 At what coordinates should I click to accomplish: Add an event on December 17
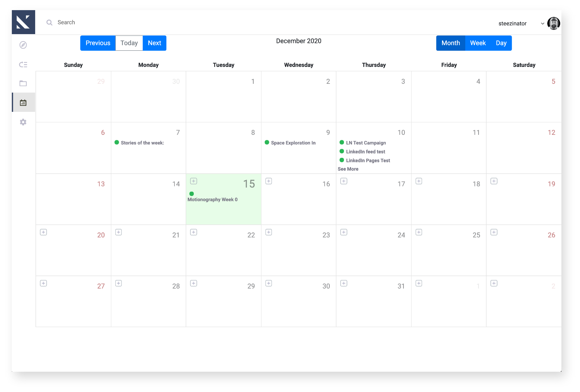[x=344, y=181]
